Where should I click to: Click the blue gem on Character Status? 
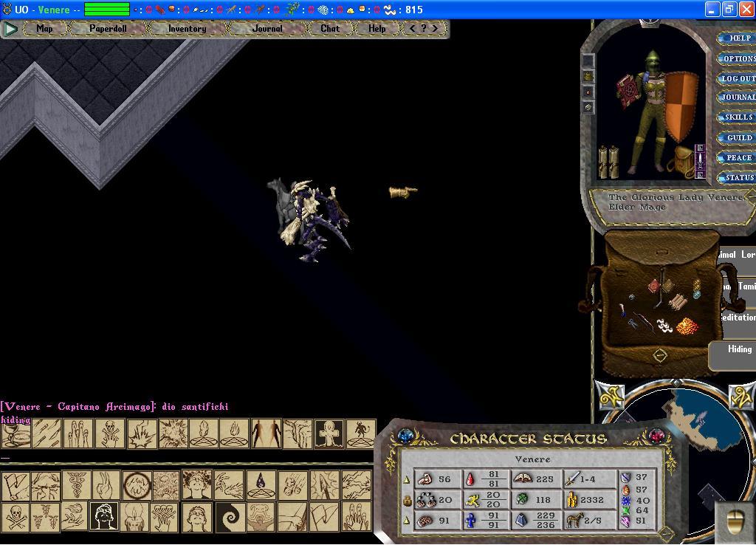406,436
